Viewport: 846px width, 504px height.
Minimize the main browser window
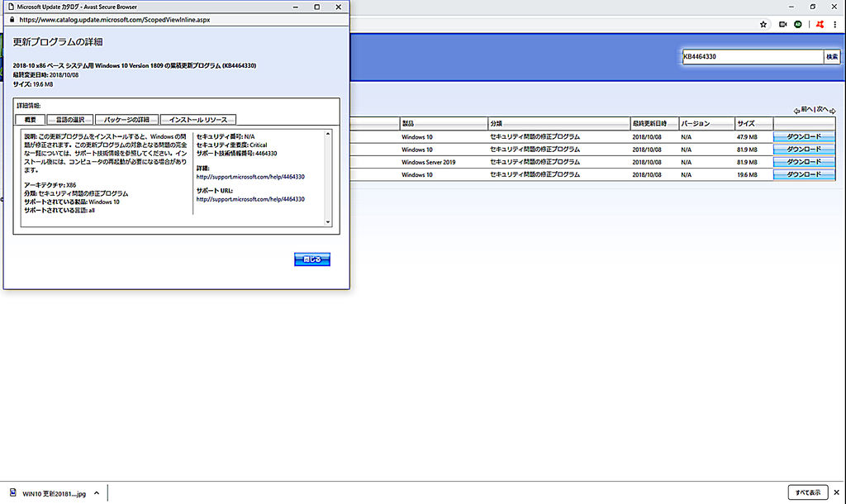pyautogui.click(x=791, y=7)
